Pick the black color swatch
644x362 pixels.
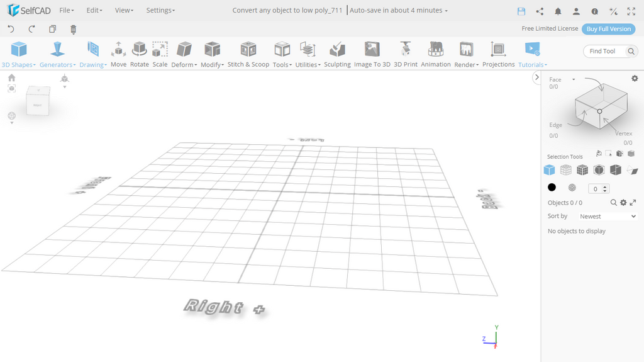(552, 188)
